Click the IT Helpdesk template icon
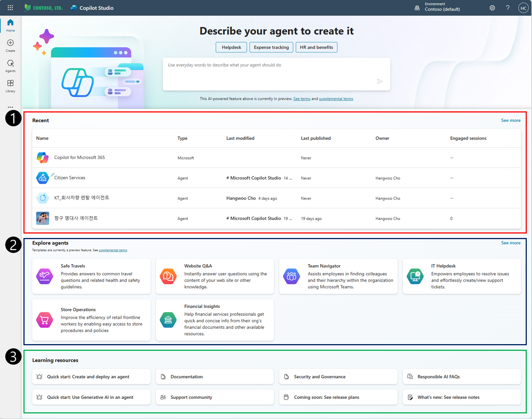 [x=415, y=276]
